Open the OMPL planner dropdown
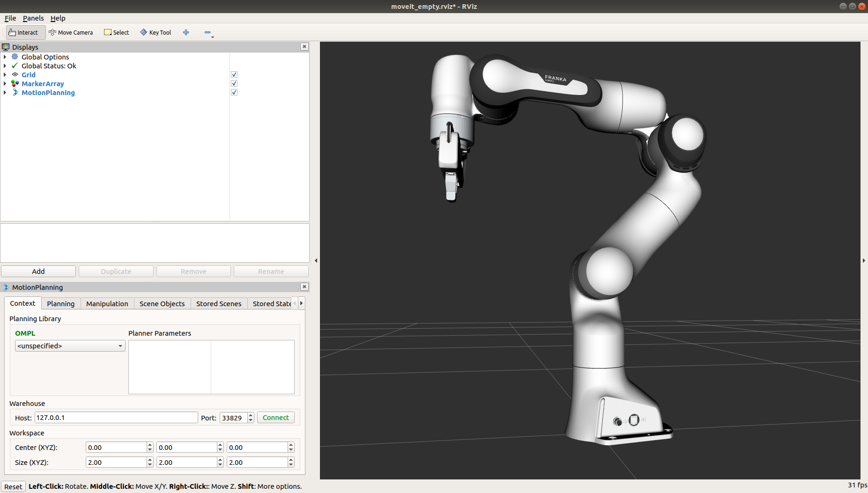 [70, 346]
